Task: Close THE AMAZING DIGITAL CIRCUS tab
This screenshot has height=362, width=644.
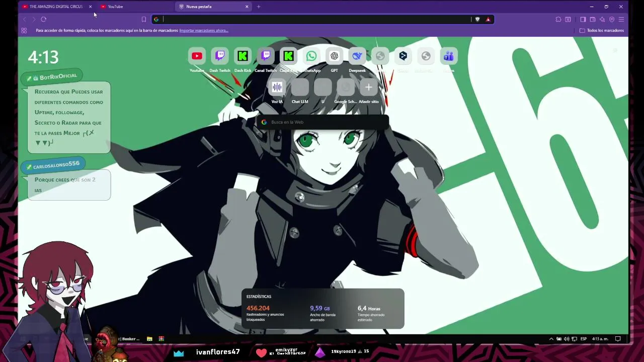Action: coord(91,7)
